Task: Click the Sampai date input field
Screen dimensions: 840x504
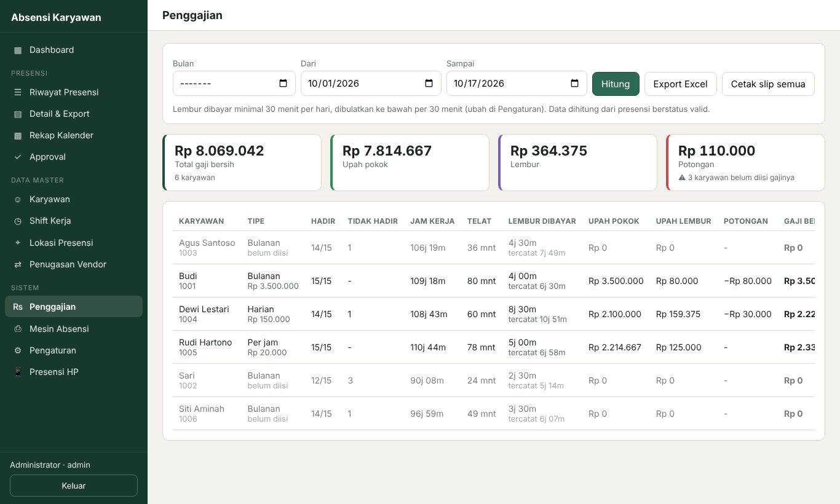Action: 517,84
